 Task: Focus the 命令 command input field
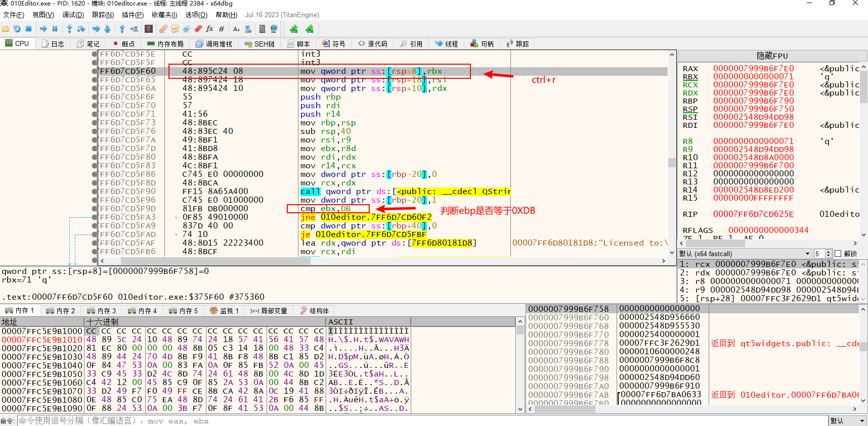[x=422, y=421]
